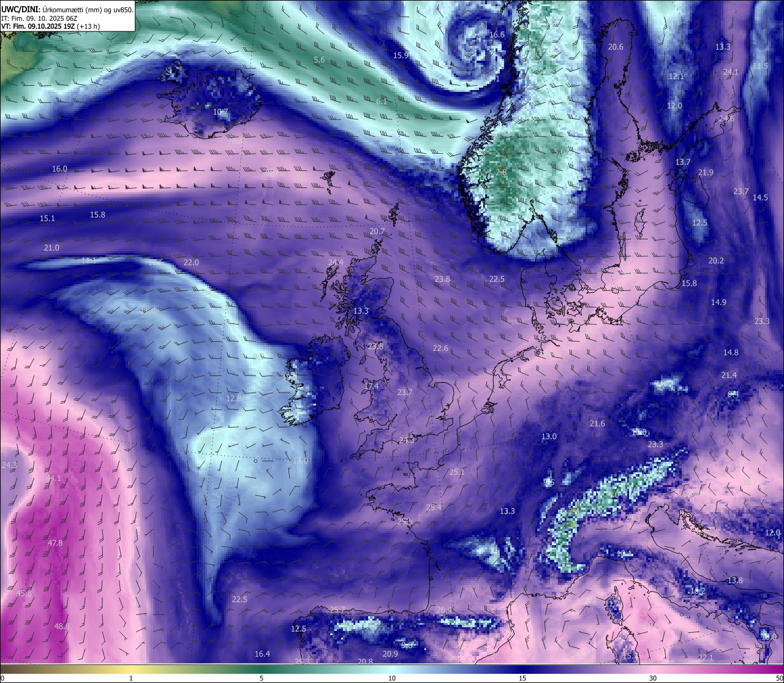The height and width of the screenshot is (683, 784).
Task: Click the value 17.4 over Wales
Action: click(372, 387)
